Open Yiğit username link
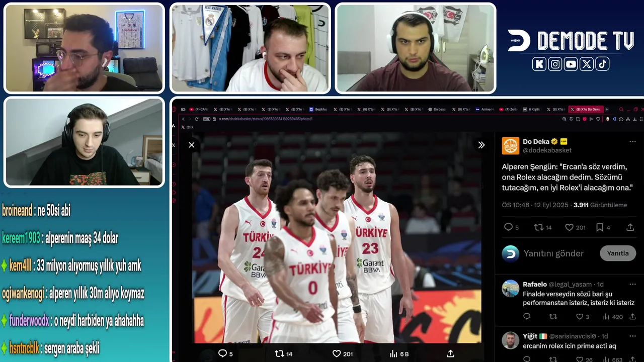This screenshot has width=644, height=362. (531, 336)
